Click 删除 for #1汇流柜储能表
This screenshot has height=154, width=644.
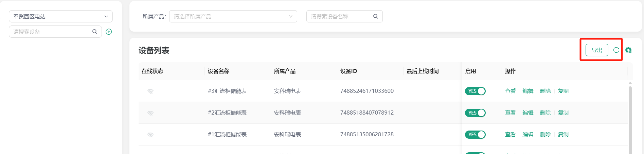click(545, 135)
